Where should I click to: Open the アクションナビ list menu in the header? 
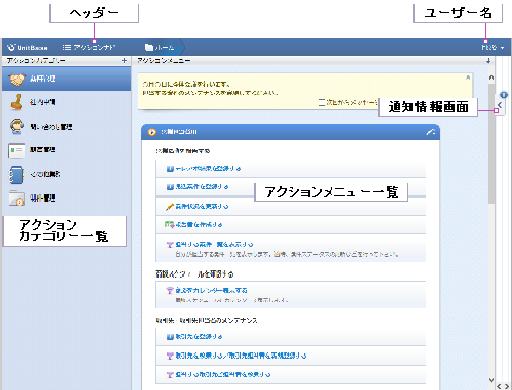point(89,47)
